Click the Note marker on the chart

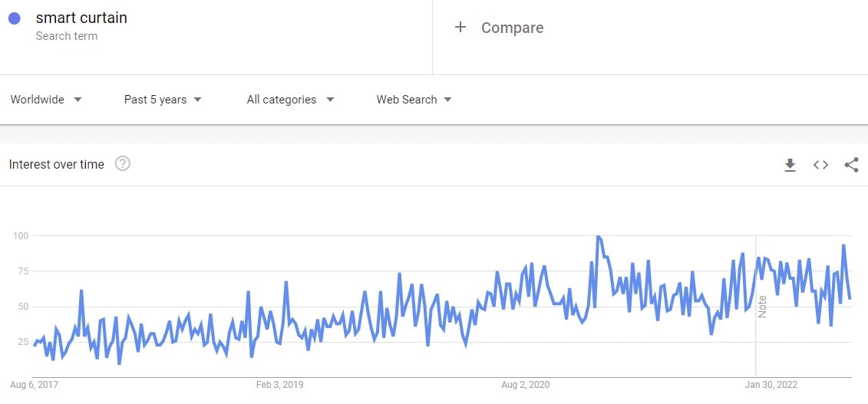click(x=762, y=306)
